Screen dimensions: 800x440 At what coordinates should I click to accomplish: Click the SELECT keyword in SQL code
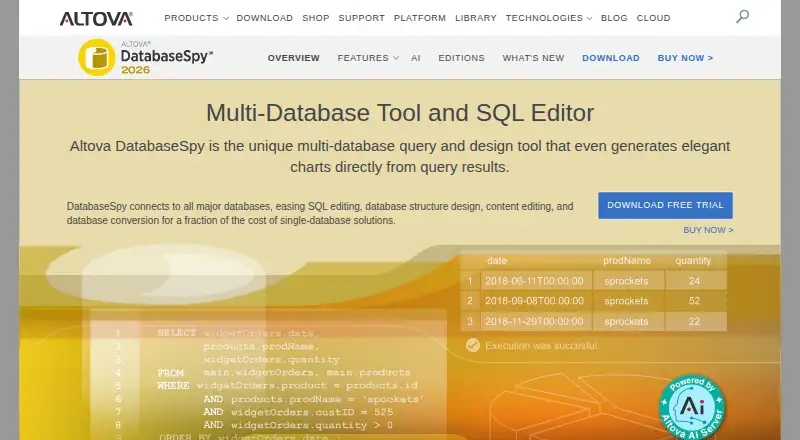point(177,333)
